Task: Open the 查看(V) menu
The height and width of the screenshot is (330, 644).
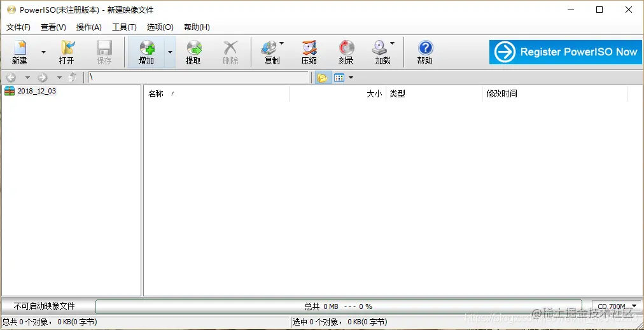Action: [53, 27]
